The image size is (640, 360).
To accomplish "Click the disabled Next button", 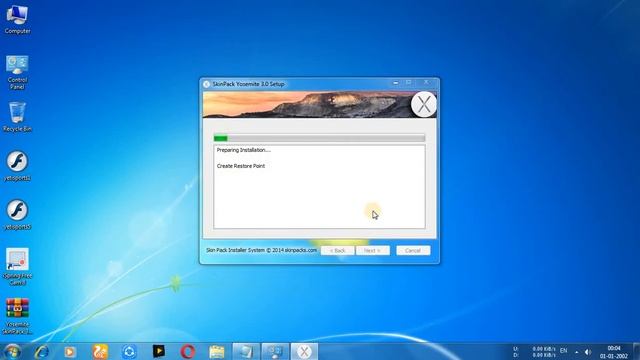I will [x=373, y=250].
